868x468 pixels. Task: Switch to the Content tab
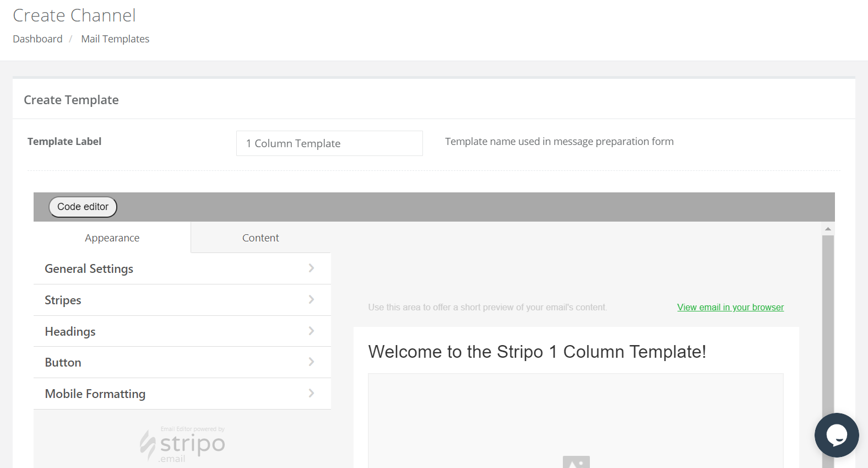261,238
